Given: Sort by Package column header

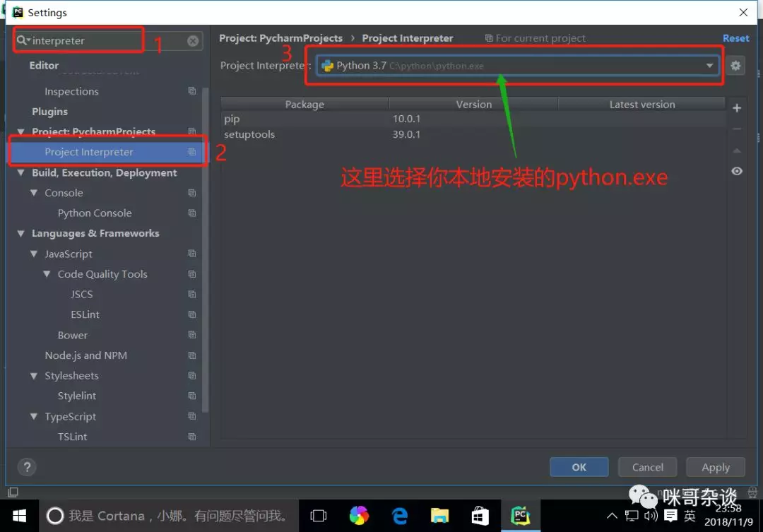Looking at the screenshot, I should 304,104.
